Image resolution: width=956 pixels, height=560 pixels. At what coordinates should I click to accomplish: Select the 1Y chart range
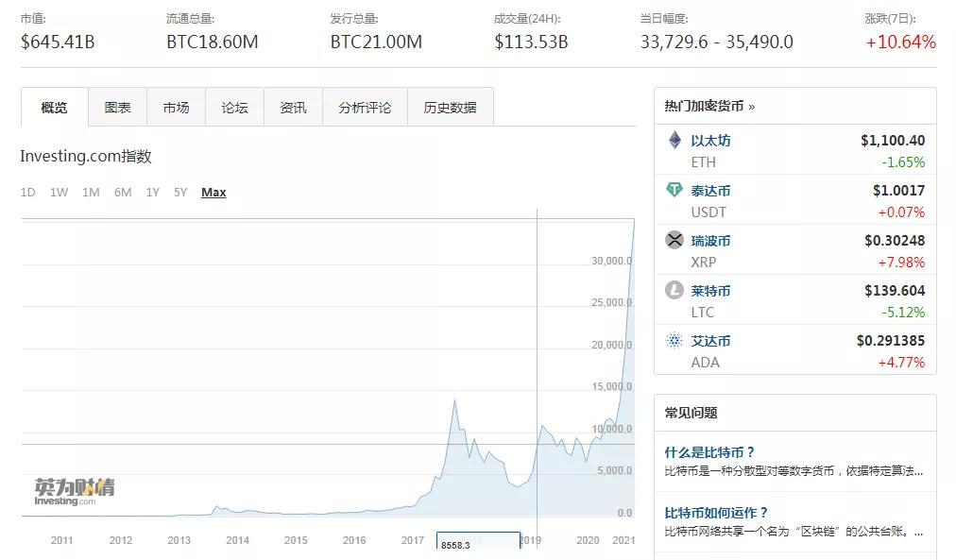152,193
